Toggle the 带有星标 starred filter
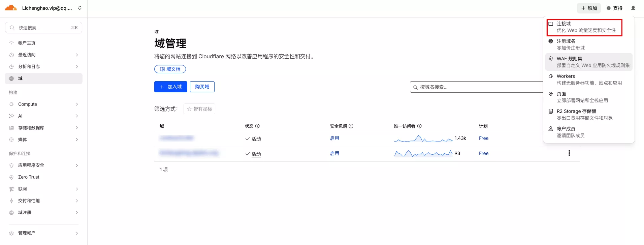644x245 pixels. pyautogui.click(x=199, y=109)
